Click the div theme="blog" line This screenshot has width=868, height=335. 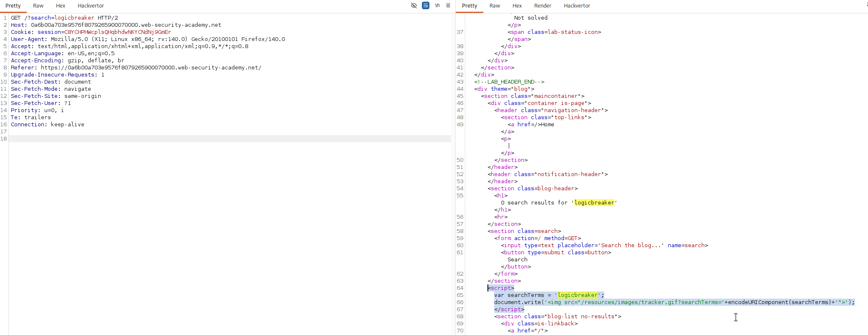(504, 89)
